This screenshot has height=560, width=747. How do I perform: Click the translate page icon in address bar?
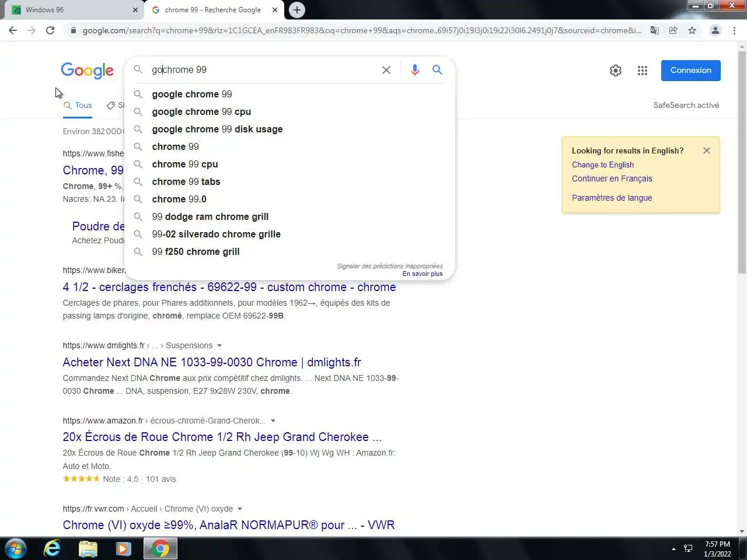655,30
